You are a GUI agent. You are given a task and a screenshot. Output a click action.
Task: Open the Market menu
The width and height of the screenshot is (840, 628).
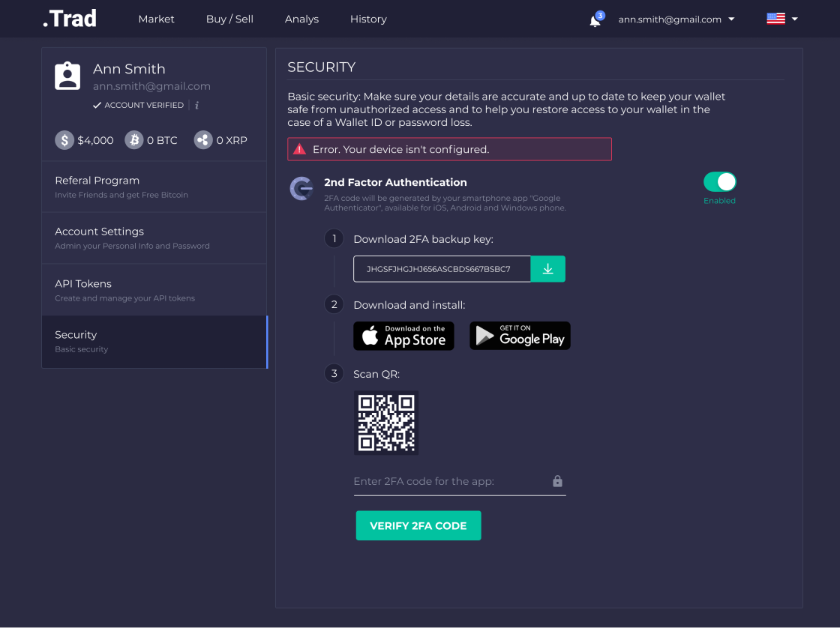[x=156, y=19]
